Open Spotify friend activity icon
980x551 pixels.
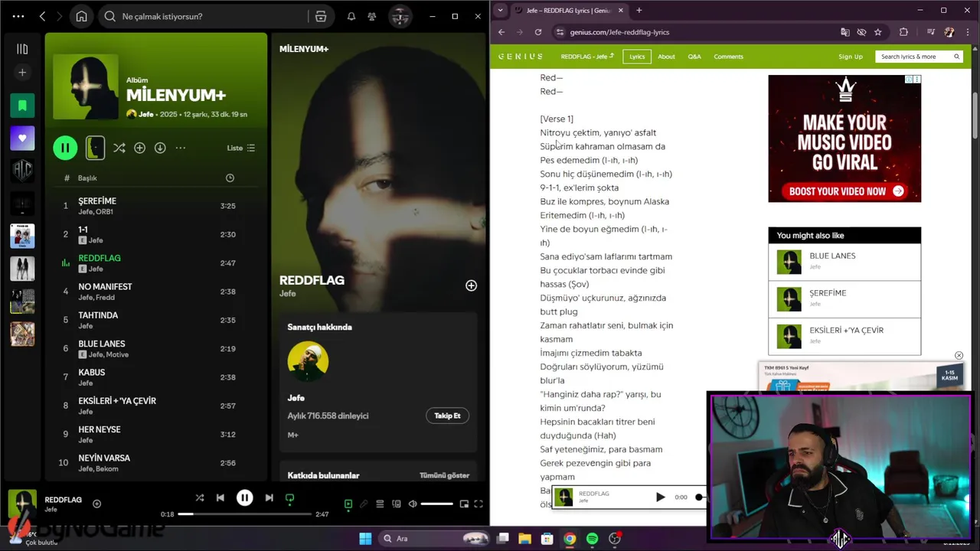[372, 16]
